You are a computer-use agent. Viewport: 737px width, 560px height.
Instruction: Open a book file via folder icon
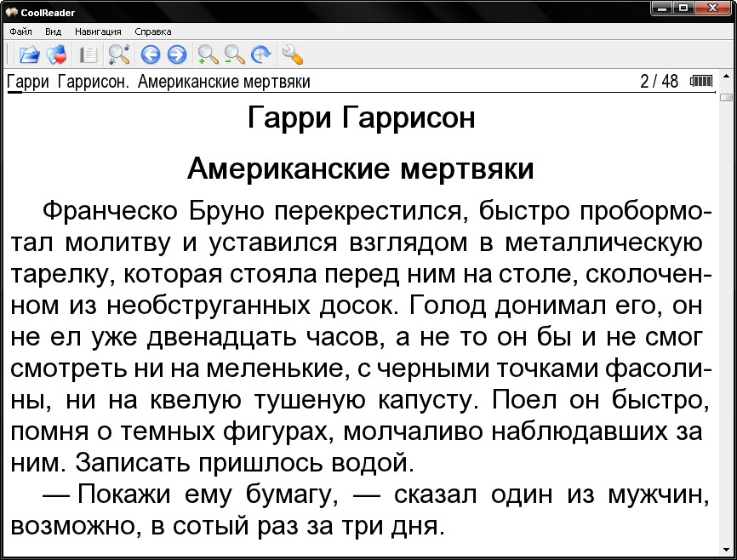[x=29, y=54]
